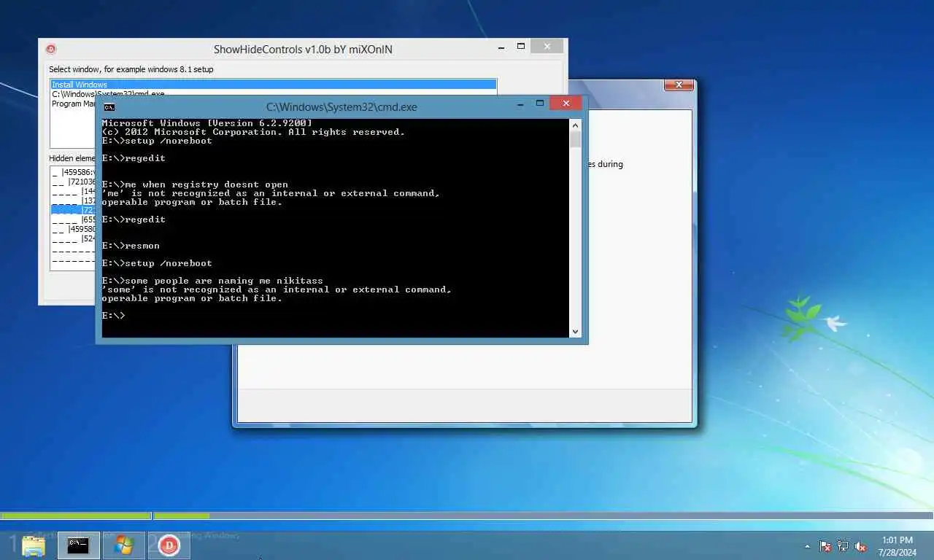
Task: Maximize the cmd.exe window
Action: click(539, 104)
